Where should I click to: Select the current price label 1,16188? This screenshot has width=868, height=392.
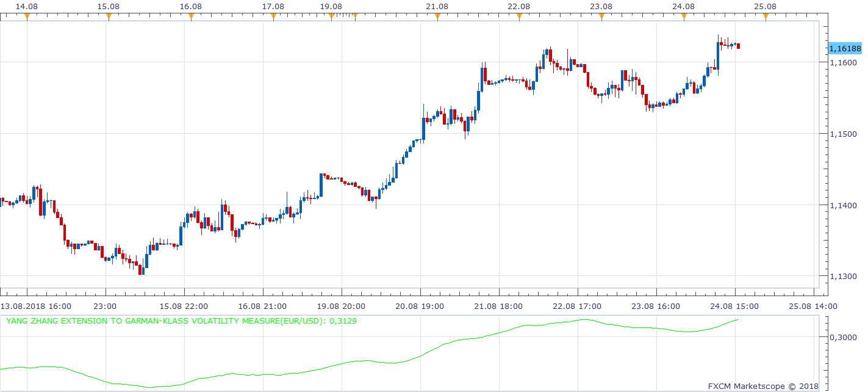(x=845, y=48)
